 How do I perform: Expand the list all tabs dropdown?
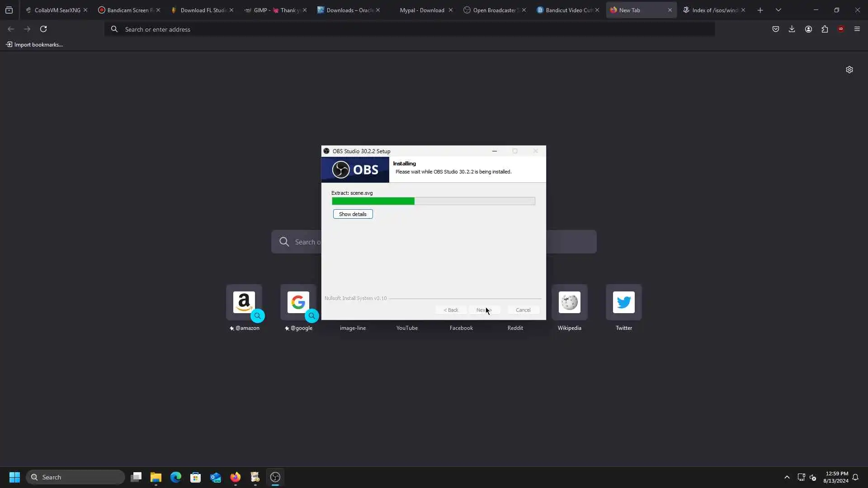(x=778, y=10)
